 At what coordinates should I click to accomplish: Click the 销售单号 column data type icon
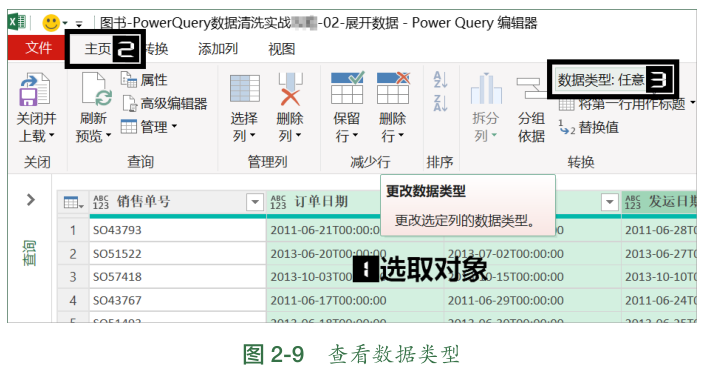coord(101,202)
